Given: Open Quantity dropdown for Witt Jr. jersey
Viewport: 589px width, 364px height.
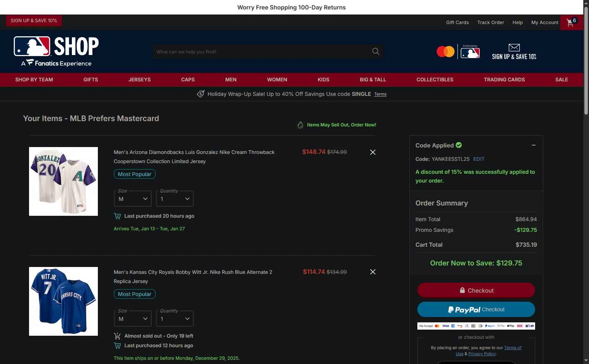Looking at the screenshot, I should pyautogui.click(x=175, y=319).
